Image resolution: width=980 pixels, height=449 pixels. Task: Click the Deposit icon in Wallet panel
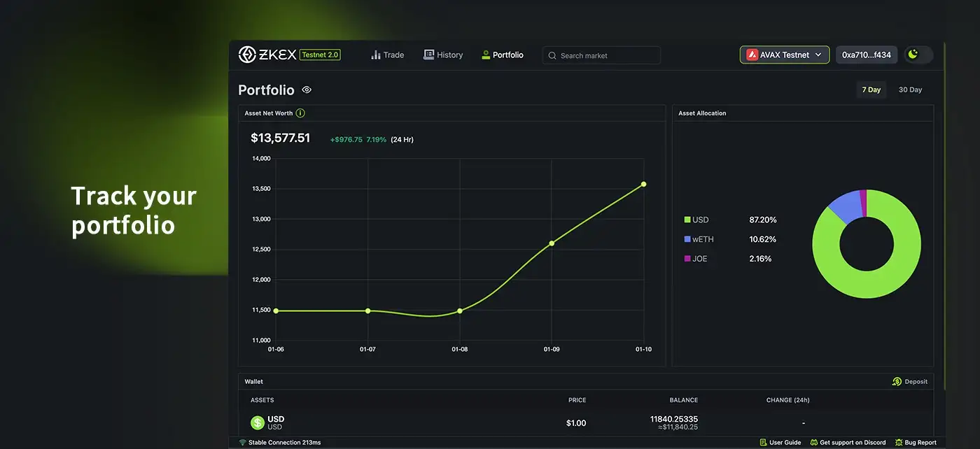tap(897, 382)
